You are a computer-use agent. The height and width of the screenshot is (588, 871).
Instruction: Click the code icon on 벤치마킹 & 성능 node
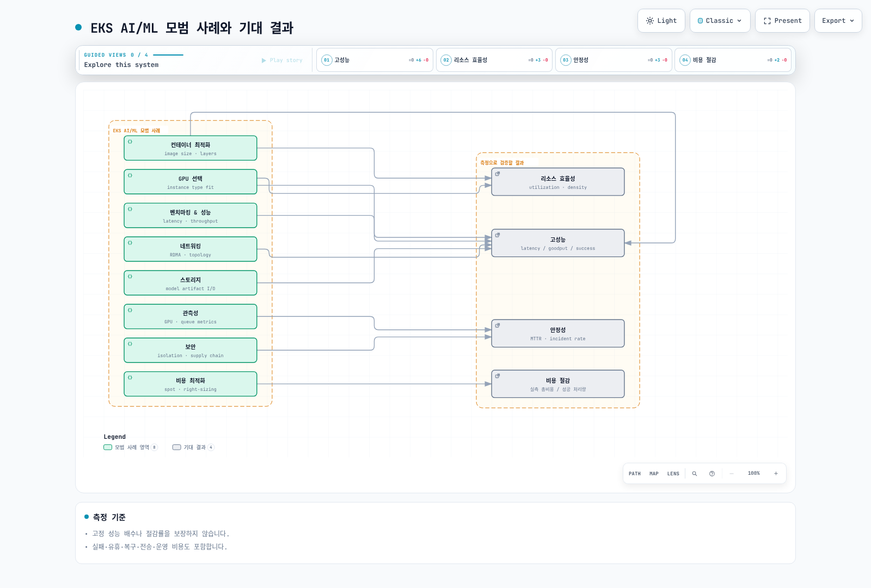tap(130, 209)
